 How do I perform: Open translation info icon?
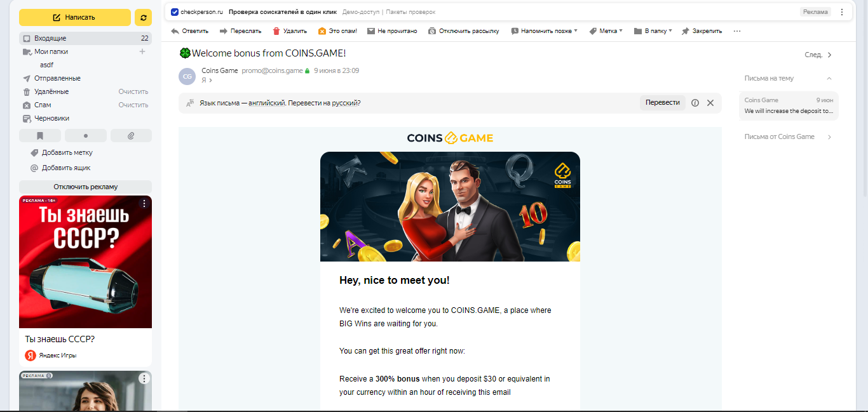(695, 103)
